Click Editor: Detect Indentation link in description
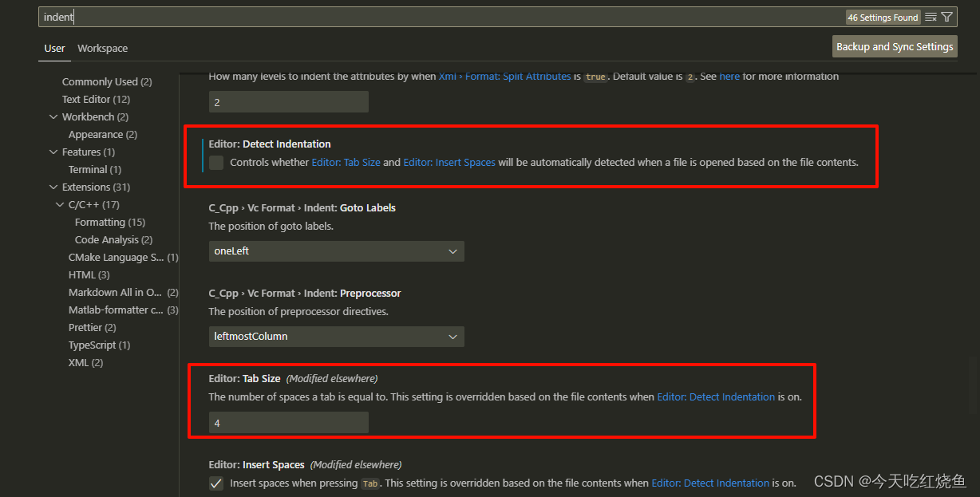 click(716, 396)
